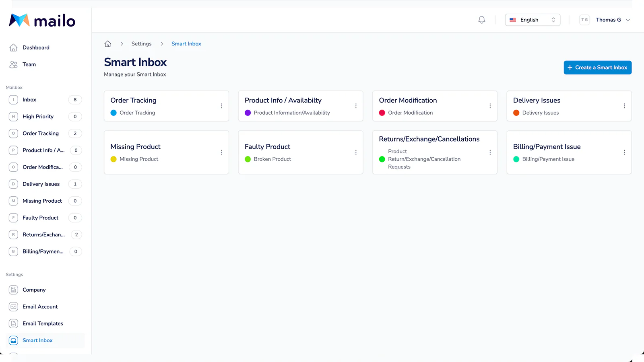
Task: Click the Company building icon
Action: pos(13,290)
